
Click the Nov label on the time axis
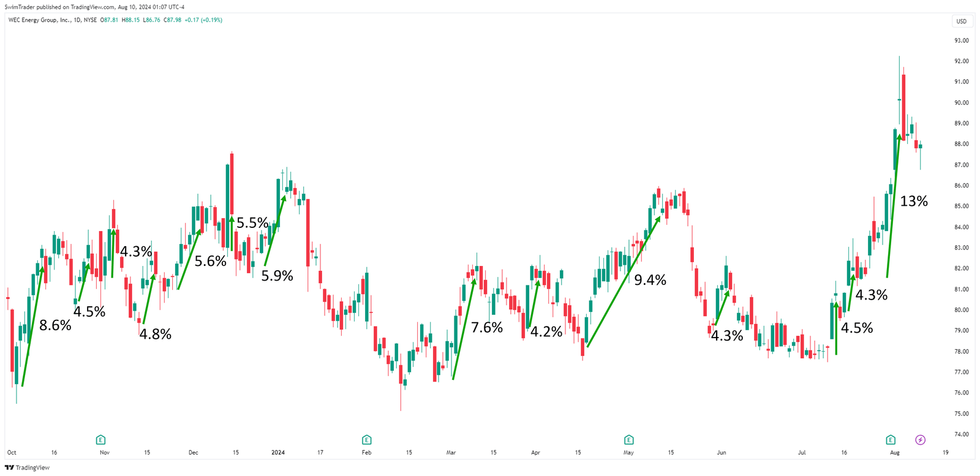pyautogui.click(x=105, y=453)
